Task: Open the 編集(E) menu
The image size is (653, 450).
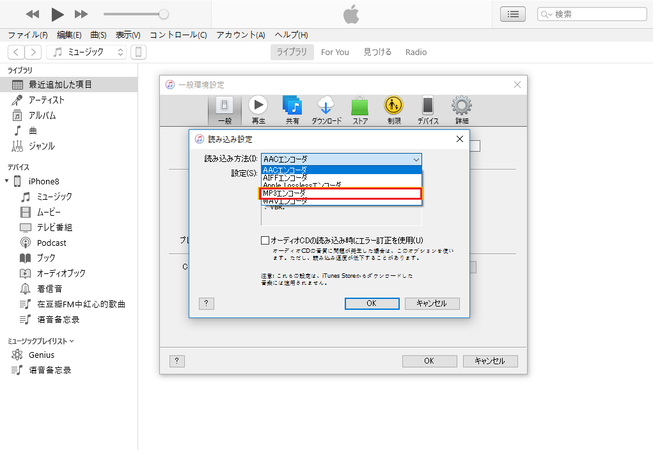Action: click(69, 35)
